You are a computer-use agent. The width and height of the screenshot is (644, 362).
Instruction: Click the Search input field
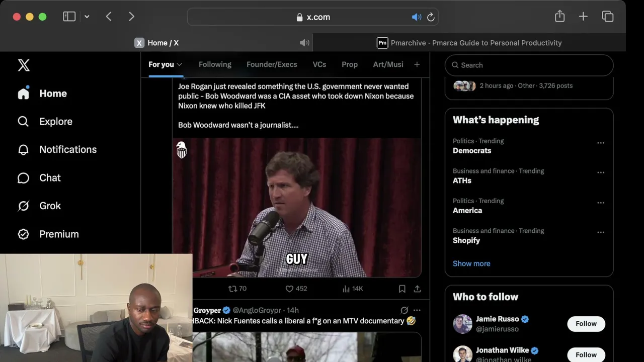[529, 65]
